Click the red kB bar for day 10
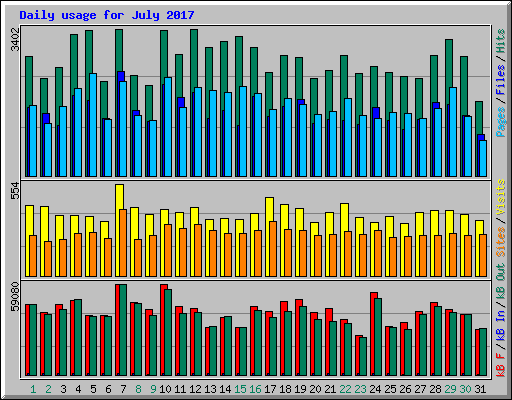Viewport: 512px width, 400px height. (162, 330)
